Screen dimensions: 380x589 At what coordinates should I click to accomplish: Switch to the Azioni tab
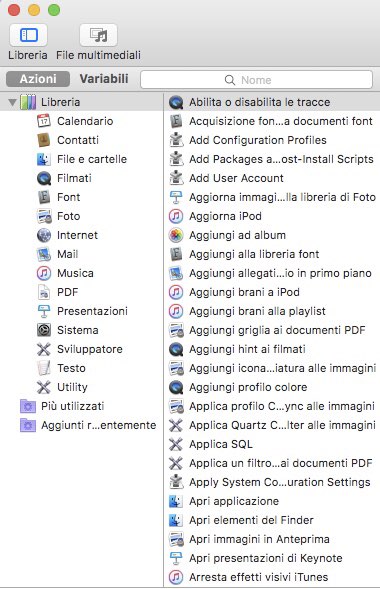[x=38, y=79]
